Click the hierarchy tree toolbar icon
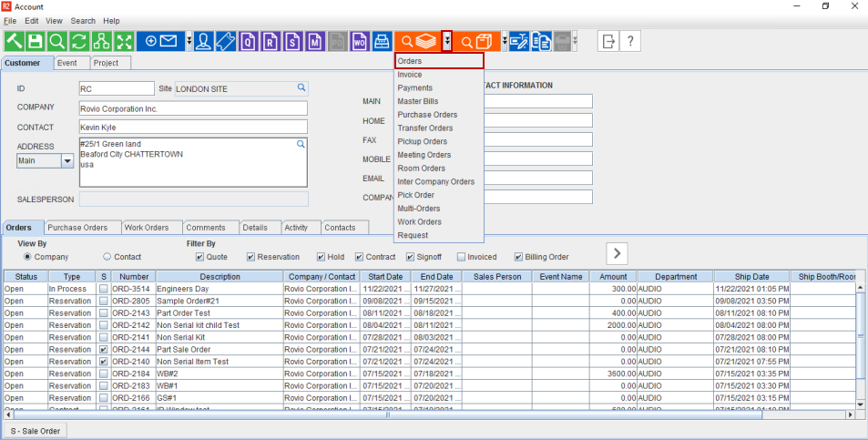Image resolution: width=868 pixels, height=440 pixels. (101, 41)
